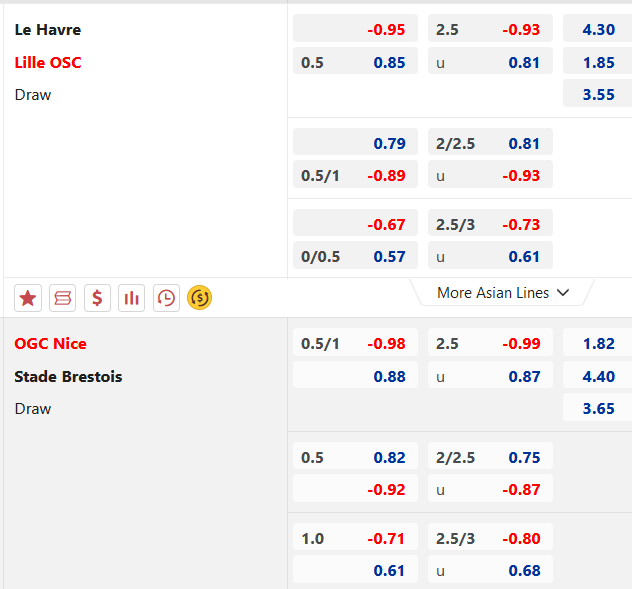
Task: Pick over 2.5/3 at -0.73
Action: 490,223
